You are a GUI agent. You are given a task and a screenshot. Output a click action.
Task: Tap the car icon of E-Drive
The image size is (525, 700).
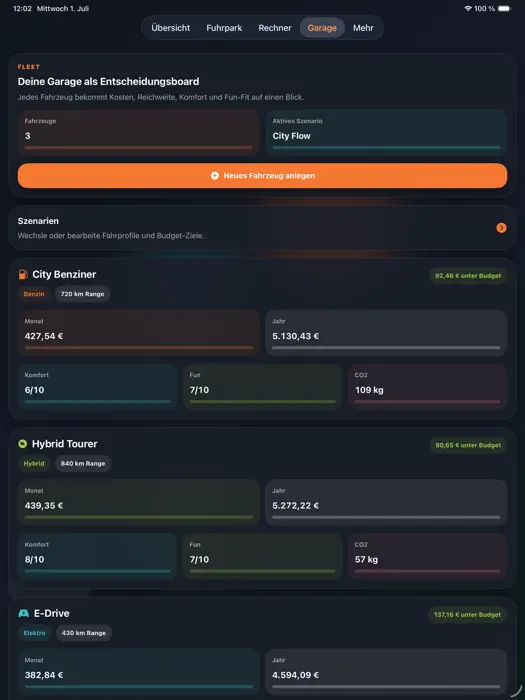point(24,613)
